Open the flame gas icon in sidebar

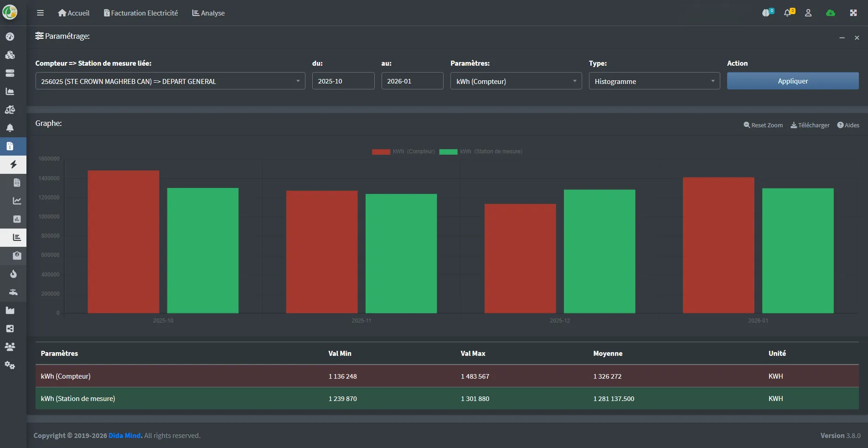[x=13, y=274]
